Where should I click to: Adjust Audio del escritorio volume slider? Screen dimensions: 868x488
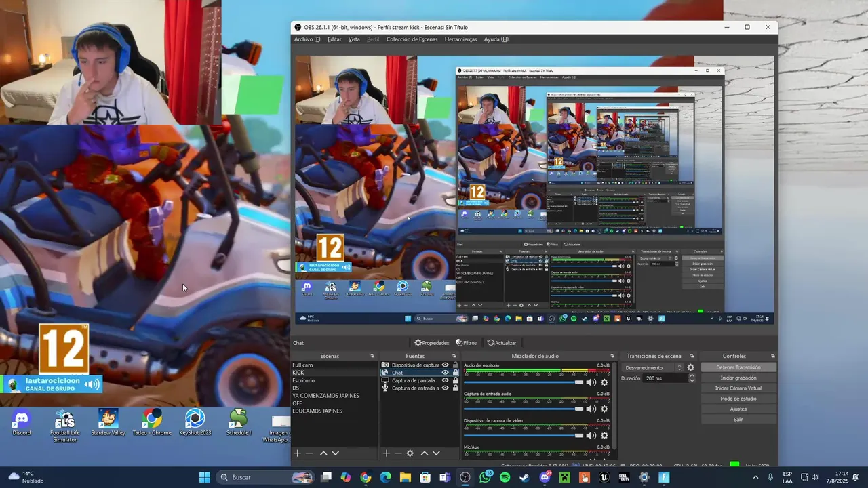pyautogui.click(x=524, y=382)
